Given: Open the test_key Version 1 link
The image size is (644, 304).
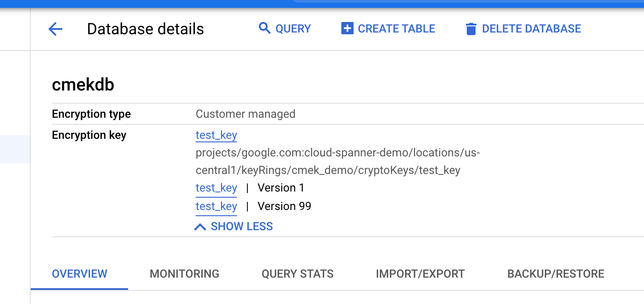Looking at the screenshot, I should (216, 188).
